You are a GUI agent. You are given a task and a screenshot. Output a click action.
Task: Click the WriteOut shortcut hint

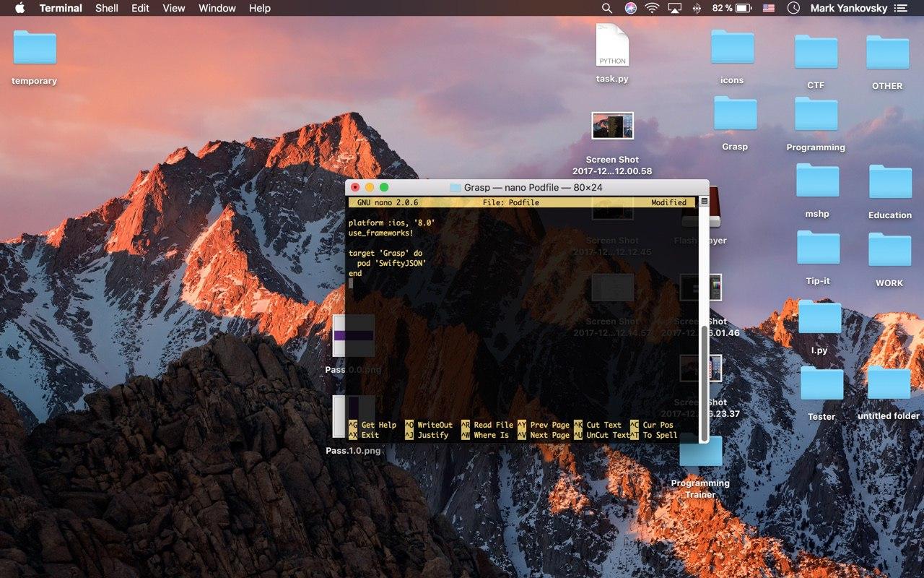[429, 425]
